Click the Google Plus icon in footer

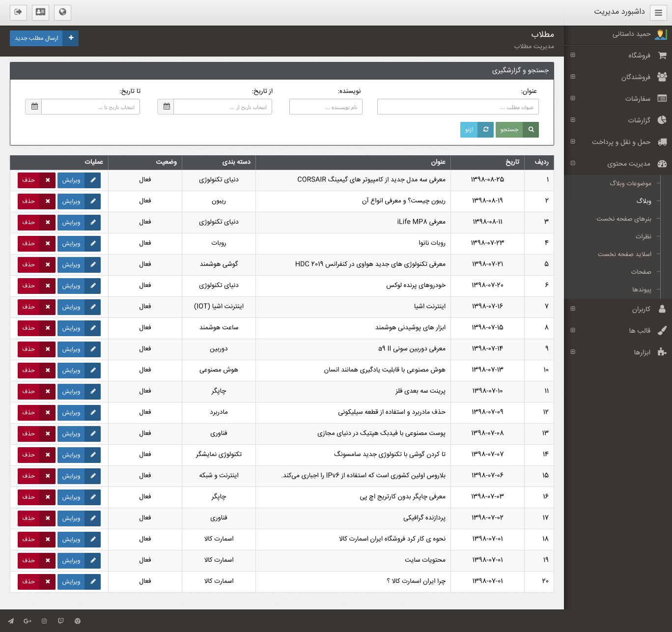coord(28,621)
